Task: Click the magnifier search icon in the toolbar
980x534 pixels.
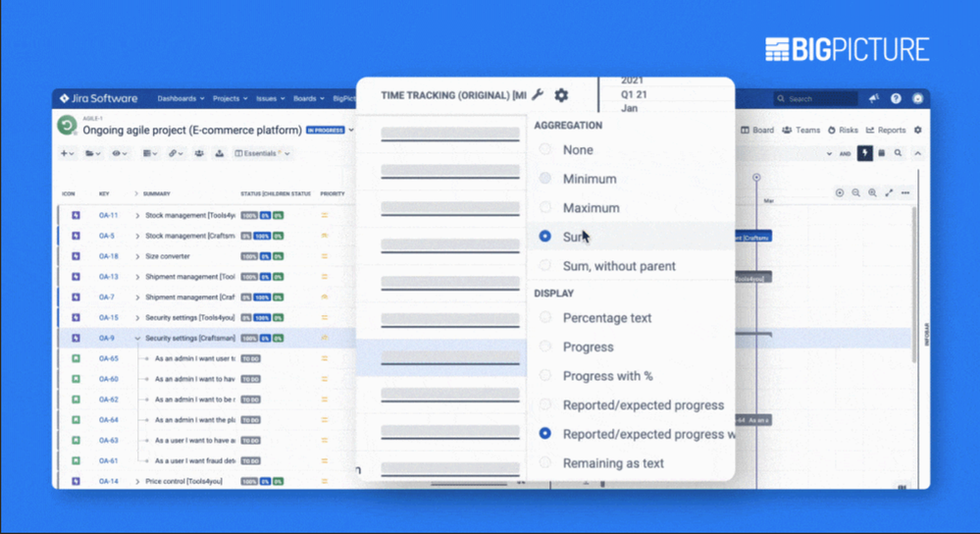Action: tap(899, 153)
